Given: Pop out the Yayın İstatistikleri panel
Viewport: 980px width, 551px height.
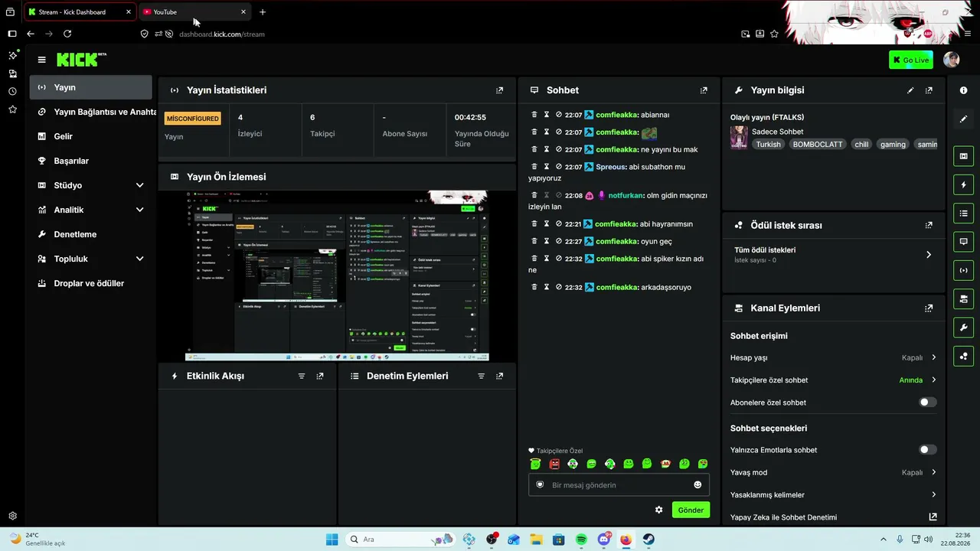Looking at the screenshot, I should tap(499, 90).
